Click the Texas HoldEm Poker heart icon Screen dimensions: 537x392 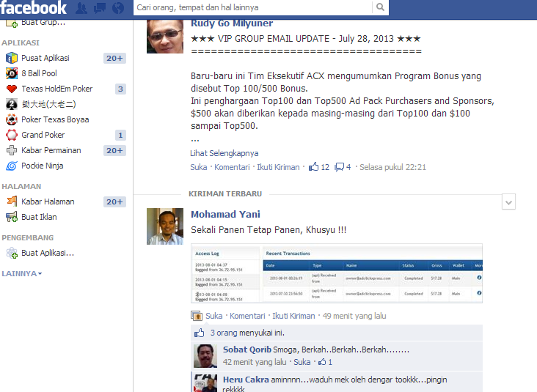point(12,89)
